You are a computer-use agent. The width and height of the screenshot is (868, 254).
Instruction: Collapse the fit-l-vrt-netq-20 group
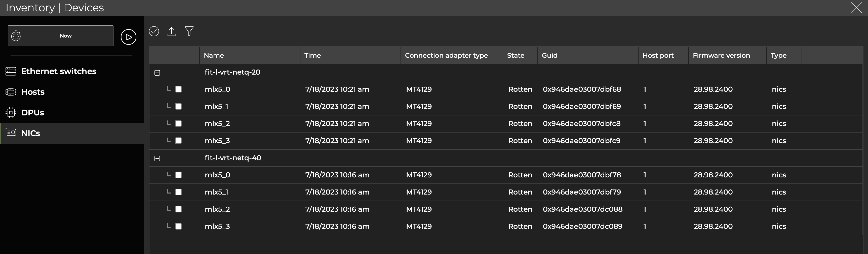point(157,72)
